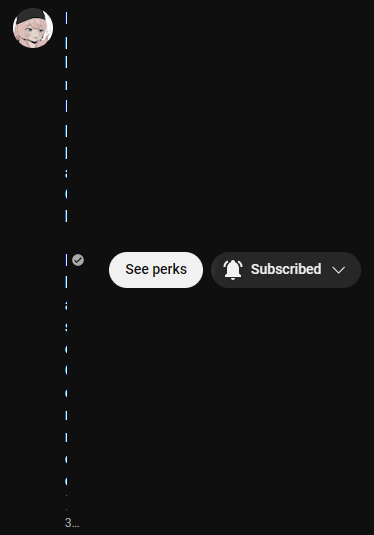
Task: Click the ringing bell on the Subscribed button
Action: [233, 270]
